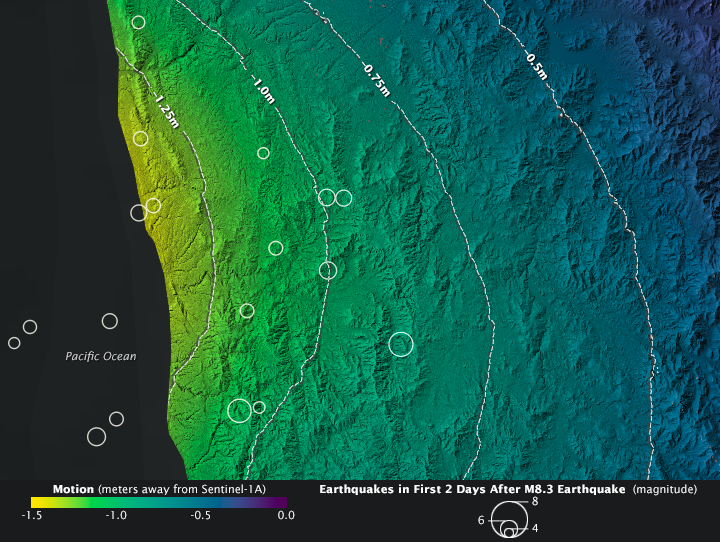Click the Earthquakes in First 2 Days title
Screen dimensions: 720x542
click(x=470, y=489)
